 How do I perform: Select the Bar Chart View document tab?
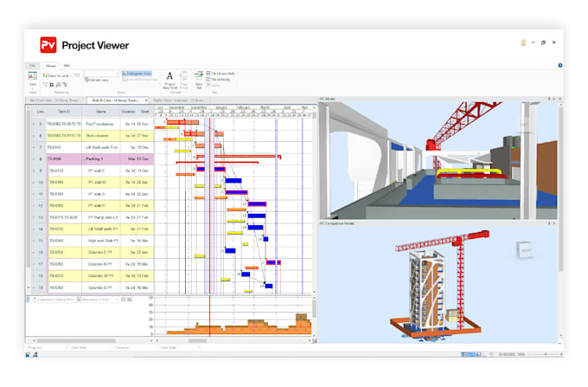point(56,100)
